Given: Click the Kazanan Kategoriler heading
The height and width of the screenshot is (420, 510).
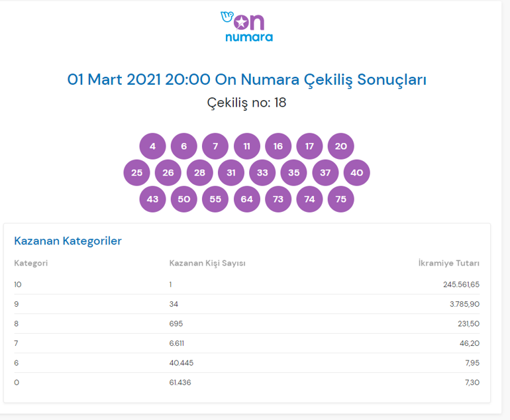Looking at the screenshot, I should pos(68,241).
